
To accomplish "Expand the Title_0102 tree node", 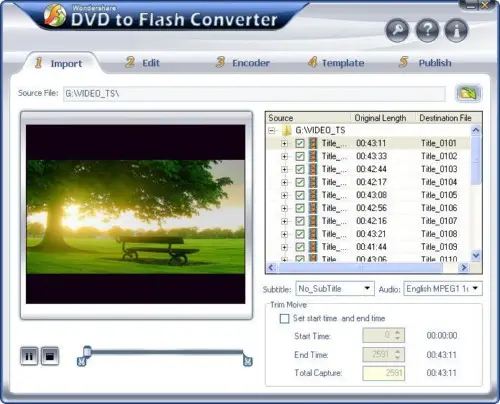I will click(284, 156).
